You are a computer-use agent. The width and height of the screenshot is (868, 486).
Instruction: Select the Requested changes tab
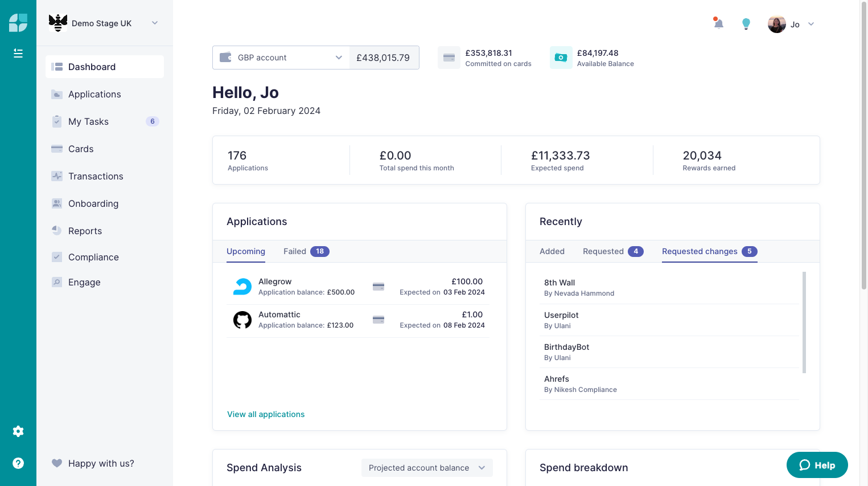tap(709, 251)
